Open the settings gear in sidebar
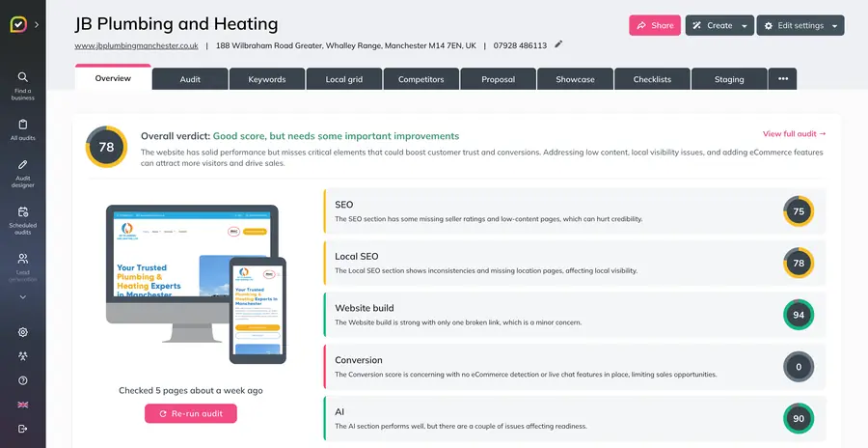This screenshot has height=448, width=868. [23, 333]
